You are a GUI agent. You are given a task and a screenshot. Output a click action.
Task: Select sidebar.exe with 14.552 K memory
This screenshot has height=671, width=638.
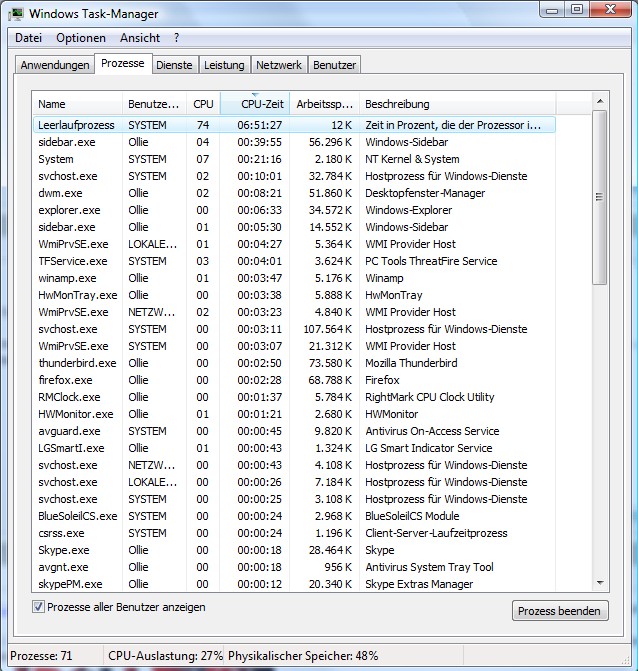[x=294, y=227]
